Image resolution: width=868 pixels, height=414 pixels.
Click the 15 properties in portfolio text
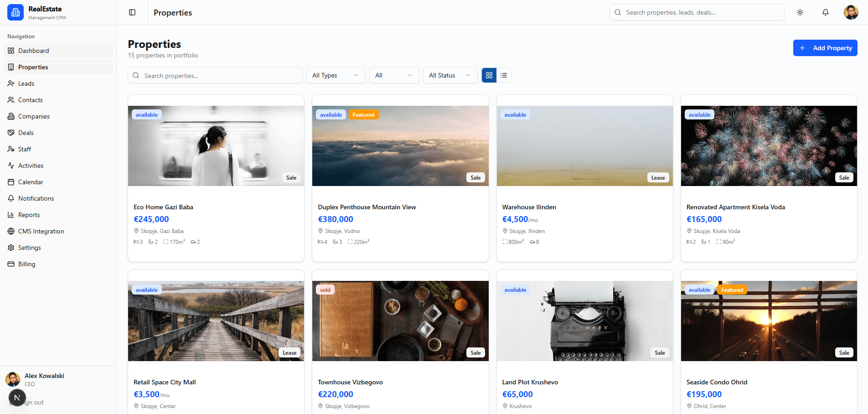tap(163, 55)
